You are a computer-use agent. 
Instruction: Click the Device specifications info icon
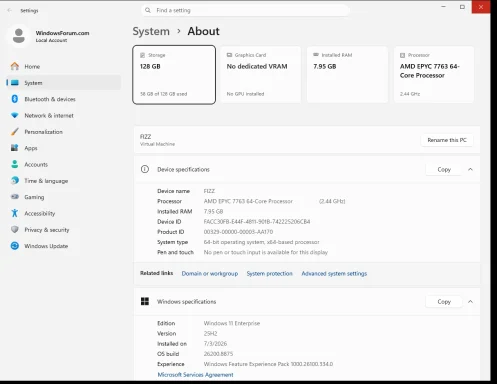point(145,169)
